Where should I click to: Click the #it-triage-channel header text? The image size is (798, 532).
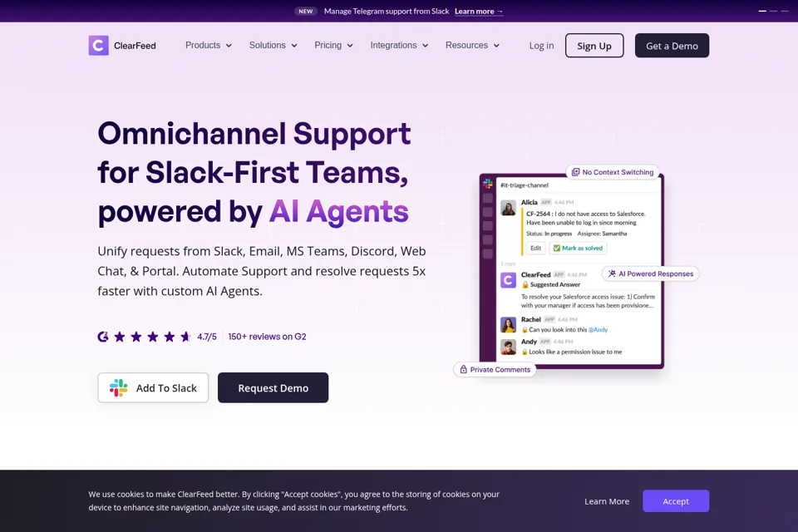[x=525, y=185]
